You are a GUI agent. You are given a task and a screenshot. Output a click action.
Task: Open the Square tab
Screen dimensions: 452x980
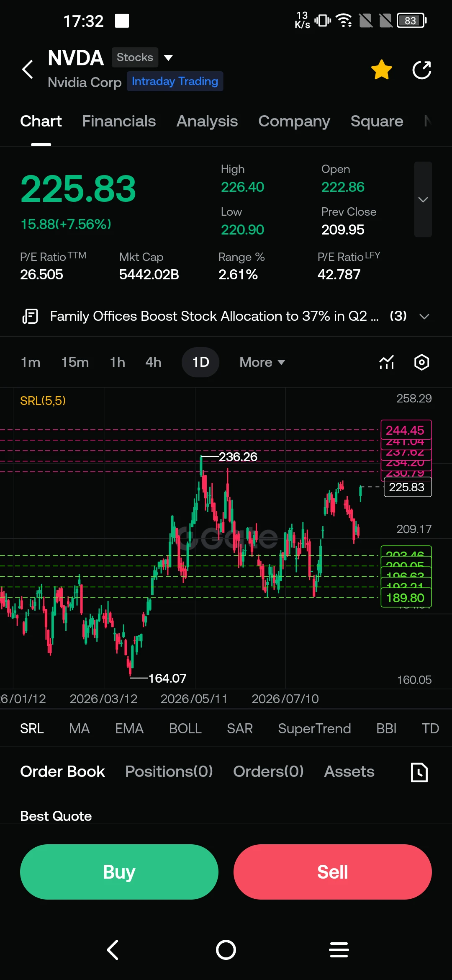click(377, 121)
